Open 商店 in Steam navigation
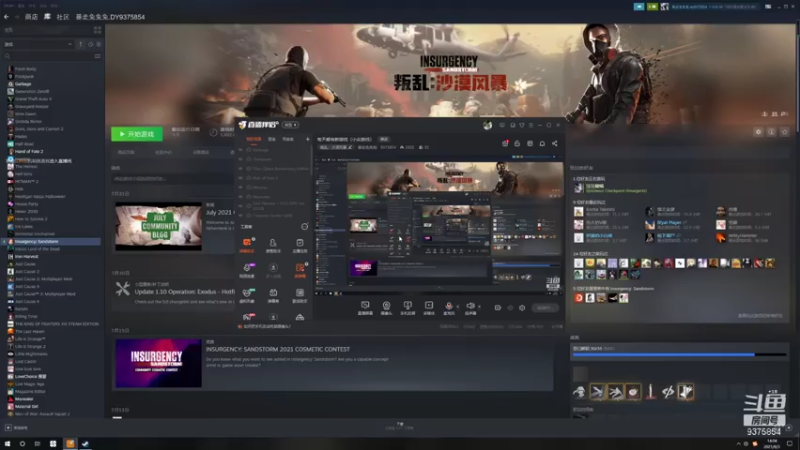800x450 pixels. [31, 17]
